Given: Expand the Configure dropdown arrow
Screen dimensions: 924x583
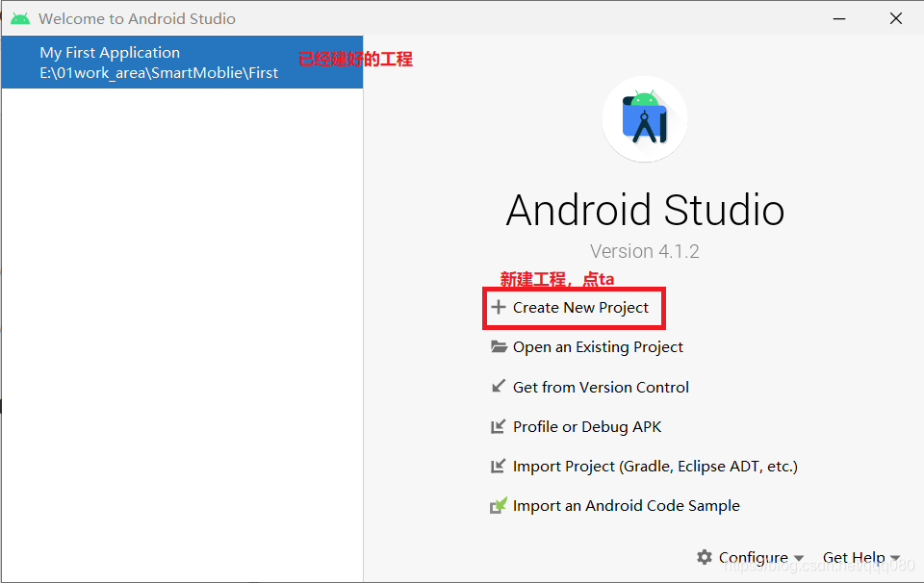Looking at the screenshot, I should tap(799, 558).
